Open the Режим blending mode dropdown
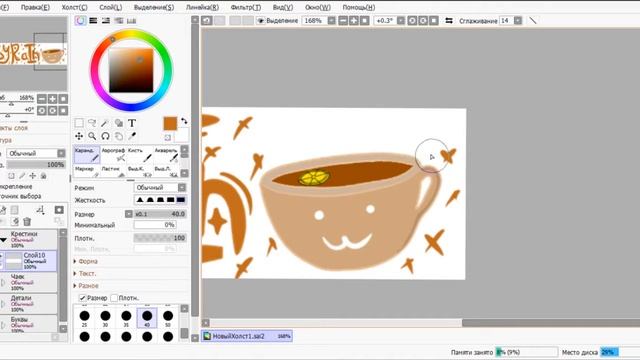Screen dimensions: 640x360 pos(160,187)
